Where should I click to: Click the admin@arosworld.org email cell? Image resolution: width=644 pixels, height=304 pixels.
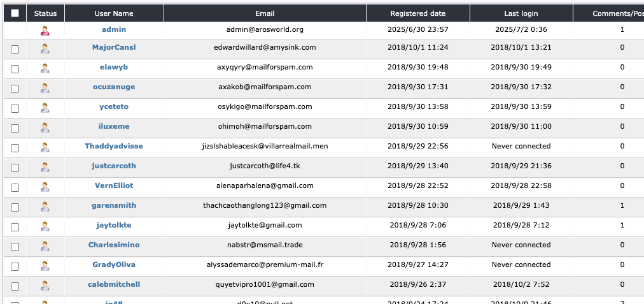click(x=265, y=29)
